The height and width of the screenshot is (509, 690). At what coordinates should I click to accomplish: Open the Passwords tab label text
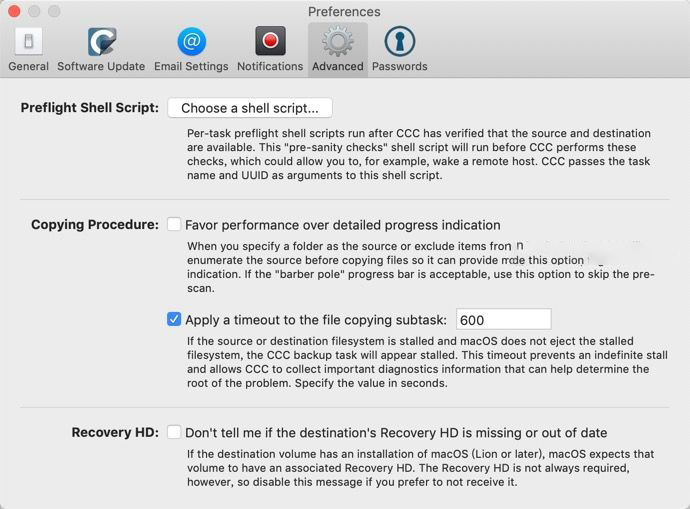tap(400, 66)
